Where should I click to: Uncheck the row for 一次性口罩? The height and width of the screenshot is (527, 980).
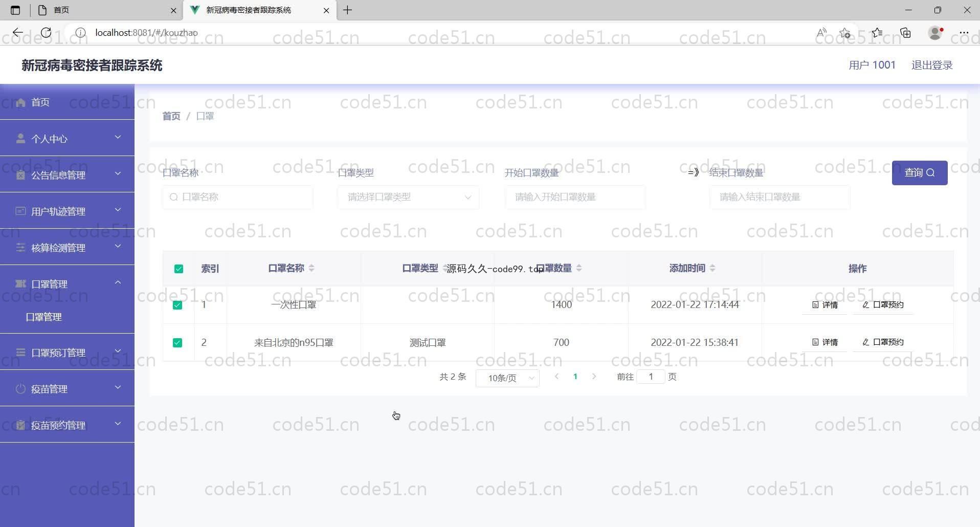click(177, 305)
